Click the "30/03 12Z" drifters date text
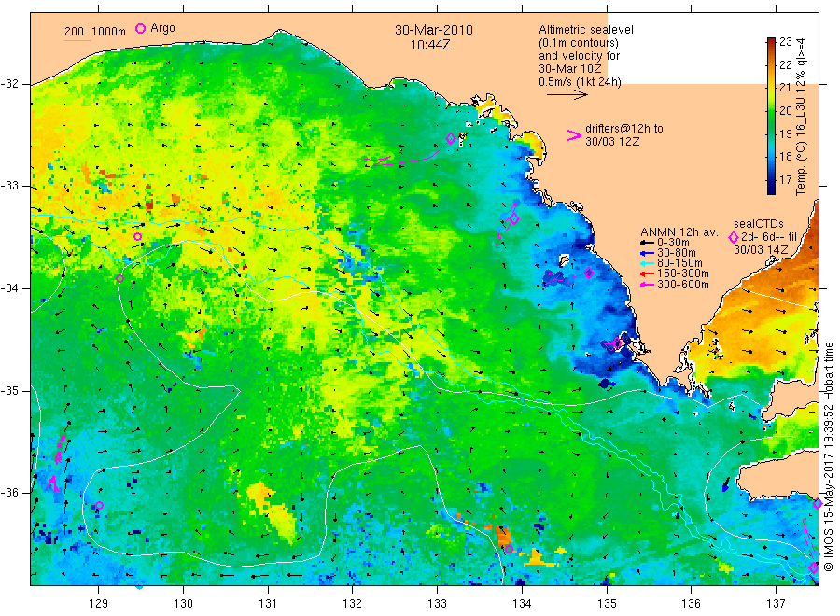This screenshot has width=840, height=616. (612, 142)
